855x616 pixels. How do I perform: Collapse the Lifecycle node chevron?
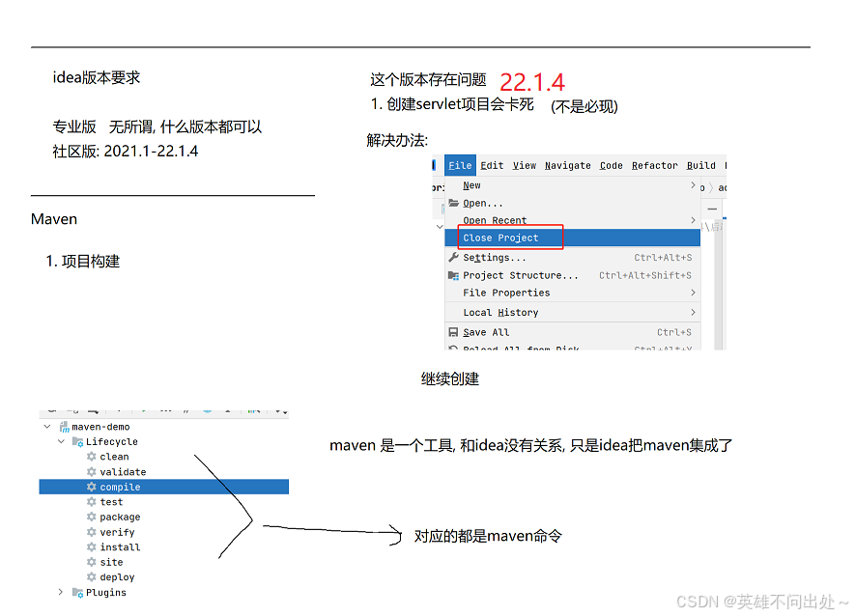click(61, 441)
